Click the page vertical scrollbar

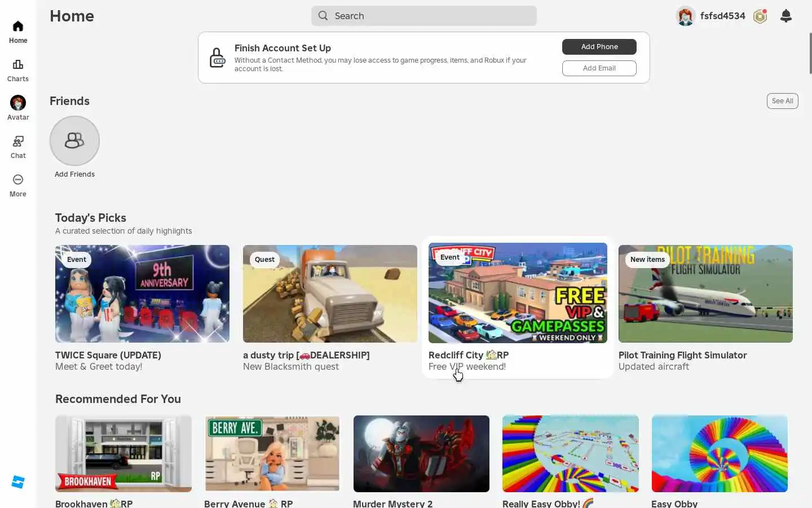click(810, 53)
